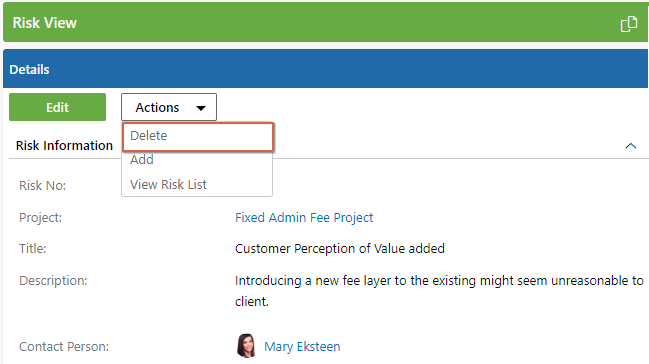Screen dimensions: 649x364
Task: Select View Risk List menu entry
Action: (x=168, y=184)
